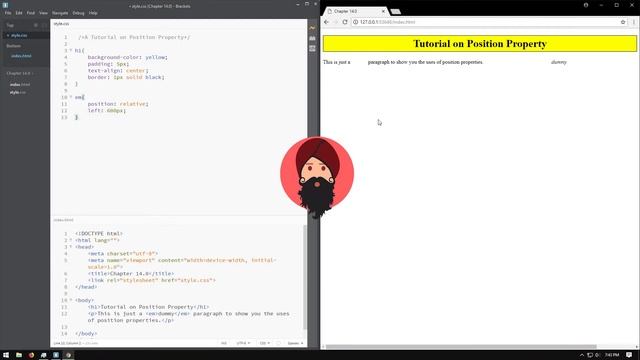640x360 pixels.
Task: Open the File menu in Brackets
Action: coord(8,13)
